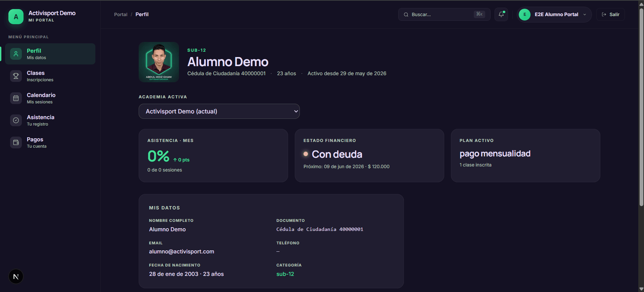Viewport: 644px width, 292px height.
Task: Go to Pagos Tu cuenta menu item
Action: tap(50, 142)
